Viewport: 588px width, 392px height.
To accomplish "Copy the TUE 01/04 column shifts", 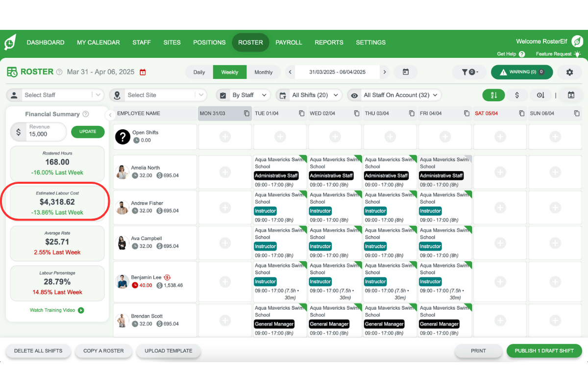I will click(302, 113).
